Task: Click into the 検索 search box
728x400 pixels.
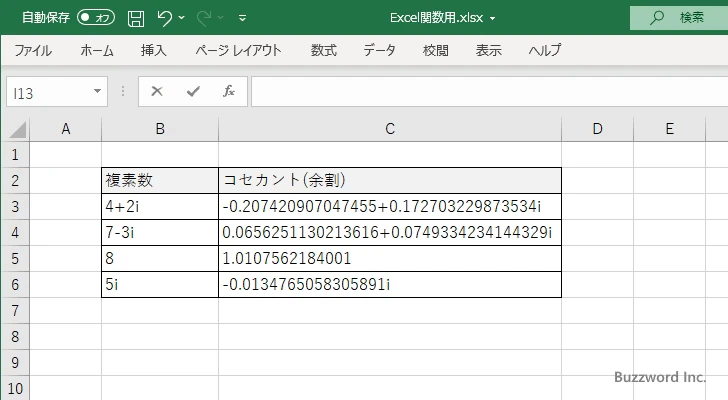Action: pyautogui.click(x=679, y=18)
